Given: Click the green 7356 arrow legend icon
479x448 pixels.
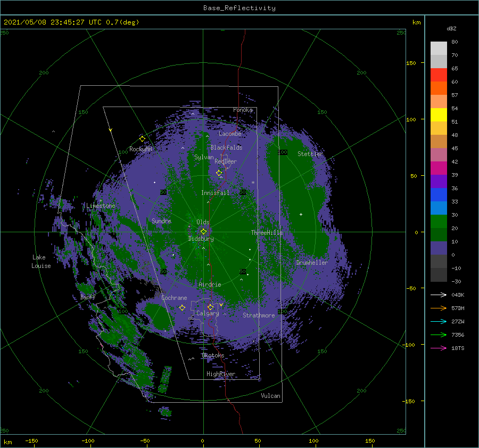Looking at the screenshot, I should click(x=439, y=335).
